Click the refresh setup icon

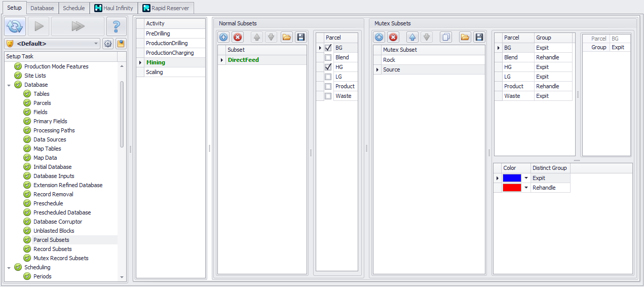coord(15,26)
